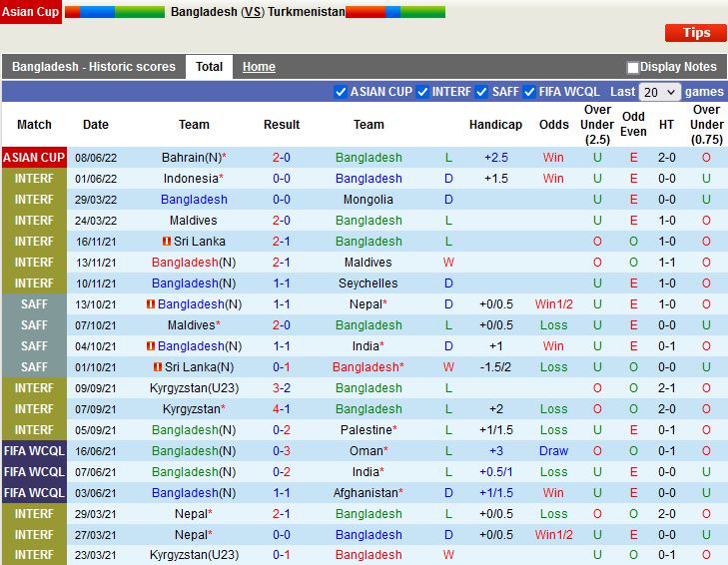
Task: Click red card icon beside Sri Lanka on 16/11/21
Action: tap(165, 242)
